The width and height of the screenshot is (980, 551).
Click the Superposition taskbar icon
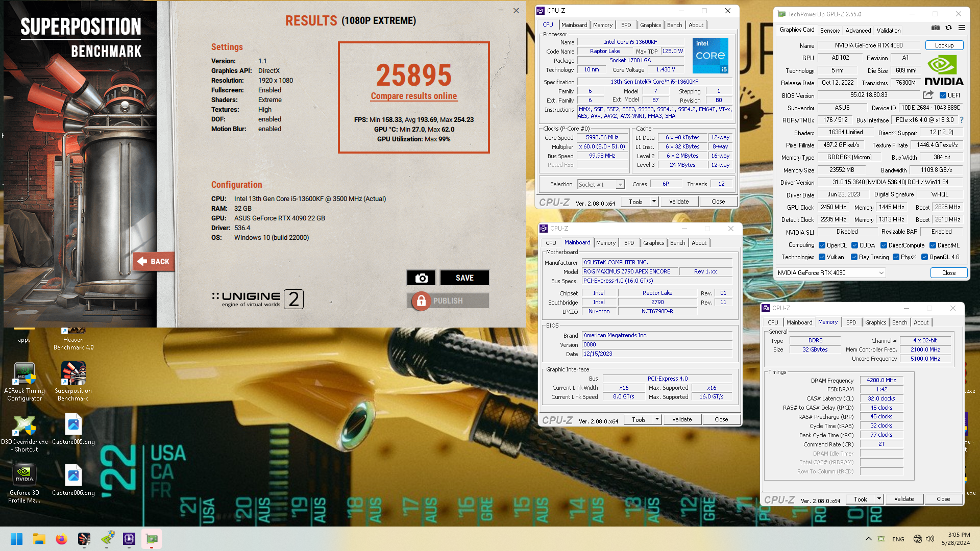(x=84, y=539)
